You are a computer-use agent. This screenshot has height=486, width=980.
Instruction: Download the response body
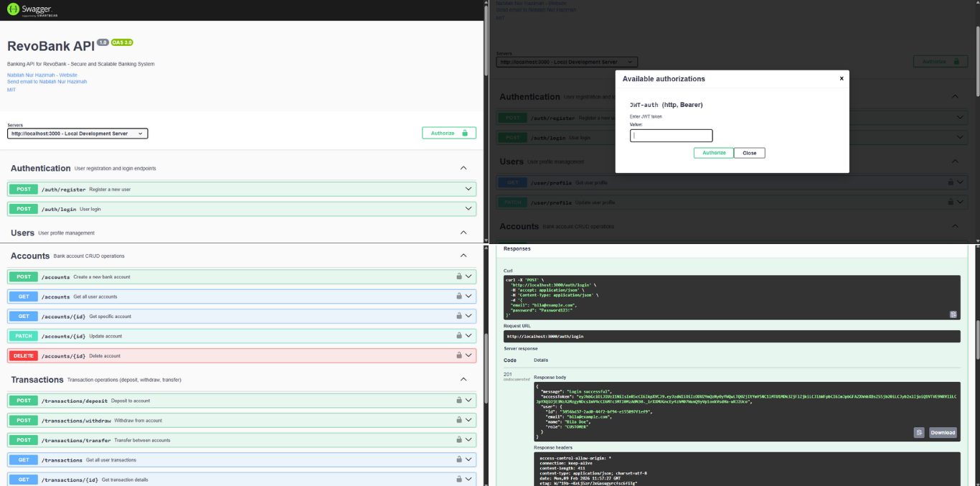(943, 432)
